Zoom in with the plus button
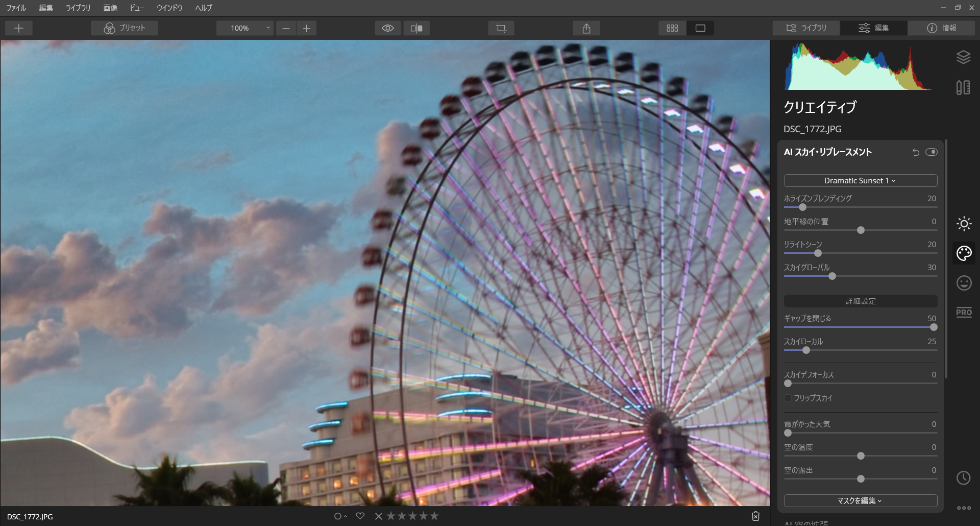 point(306,28)
